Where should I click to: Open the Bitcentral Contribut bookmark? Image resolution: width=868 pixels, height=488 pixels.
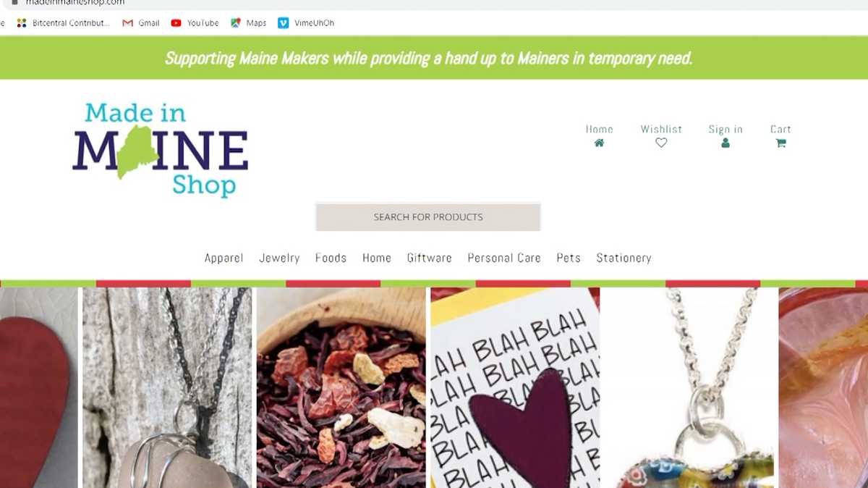click(x=63, y=23)
